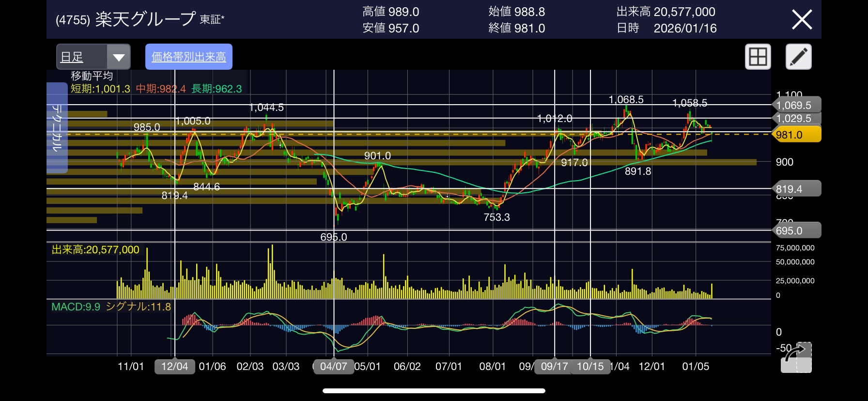This screenshot has width=868, height=401.
Task: Tap the 出来高 volume panel label
Action: pyautogui.click(x=95, y=249)
